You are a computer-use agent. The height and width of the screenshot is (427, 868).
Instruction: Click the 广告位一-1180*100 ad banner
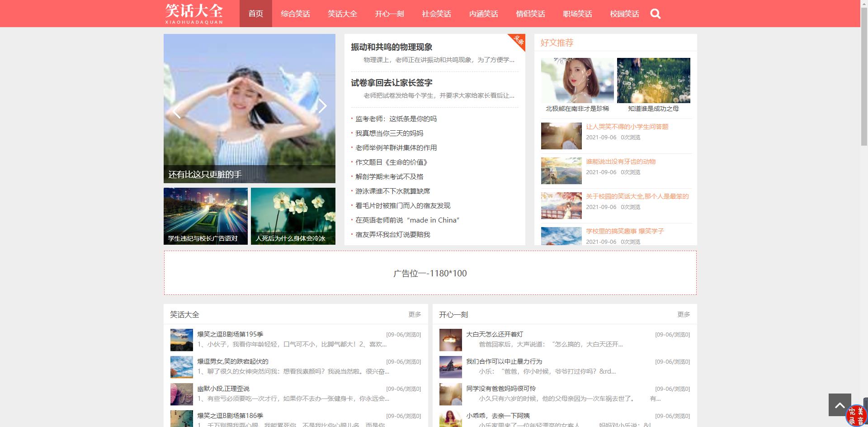(430, 273)
